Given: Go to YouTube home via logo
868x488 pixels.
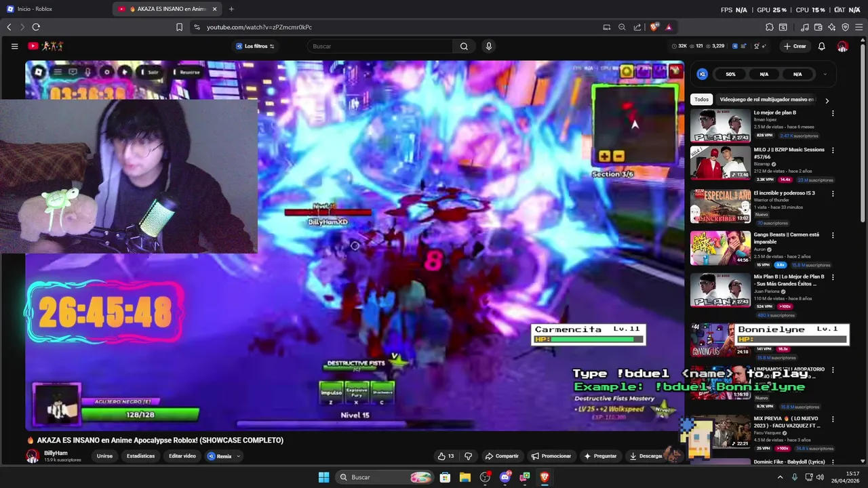Looking at the screenshot, I should [45, 46].
